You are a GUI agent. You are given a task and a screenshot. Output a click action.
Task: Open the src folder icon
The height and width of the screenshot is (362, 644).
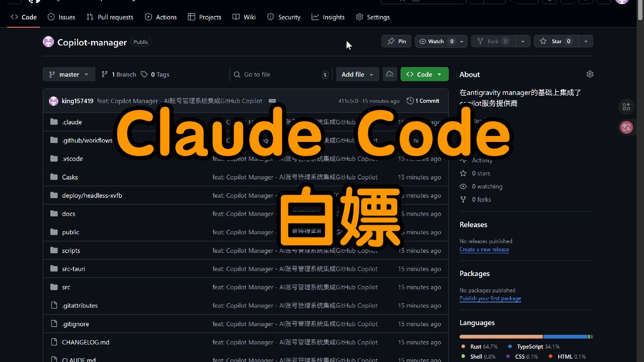[x=54, y=287]
